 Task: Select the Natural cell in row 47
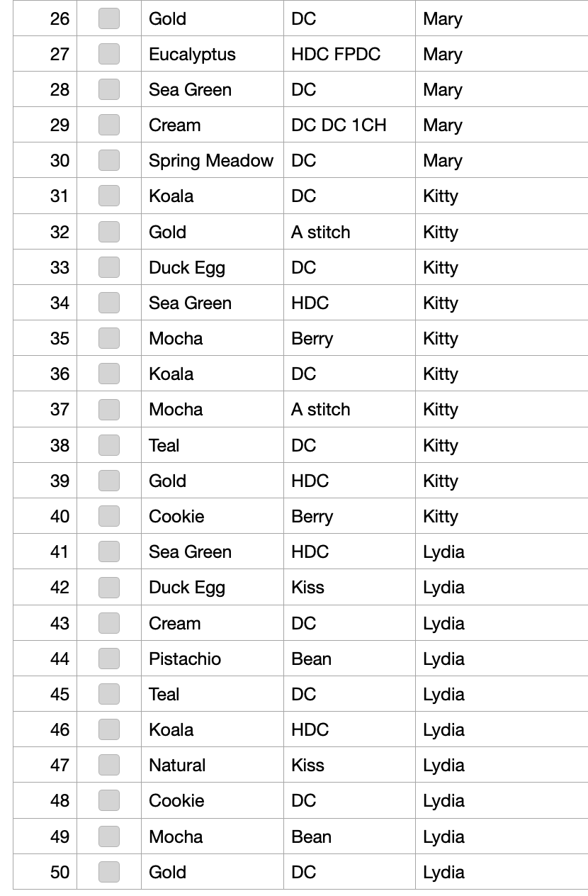[213, 765]
